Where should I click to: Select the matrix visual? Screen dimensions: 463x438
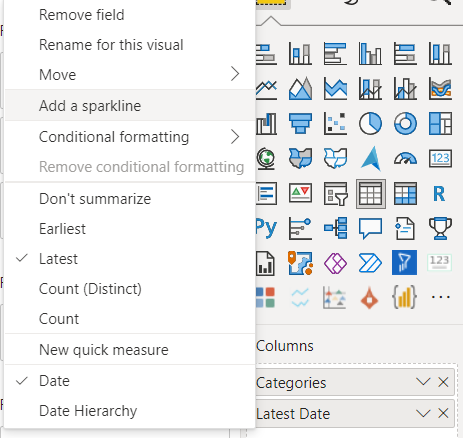tap(405, 193)
